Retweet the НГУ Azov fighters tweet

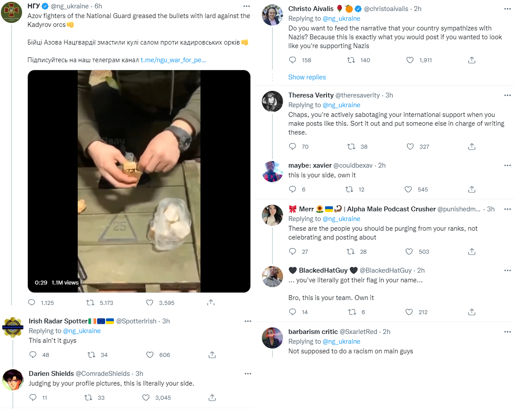point(90,303)
